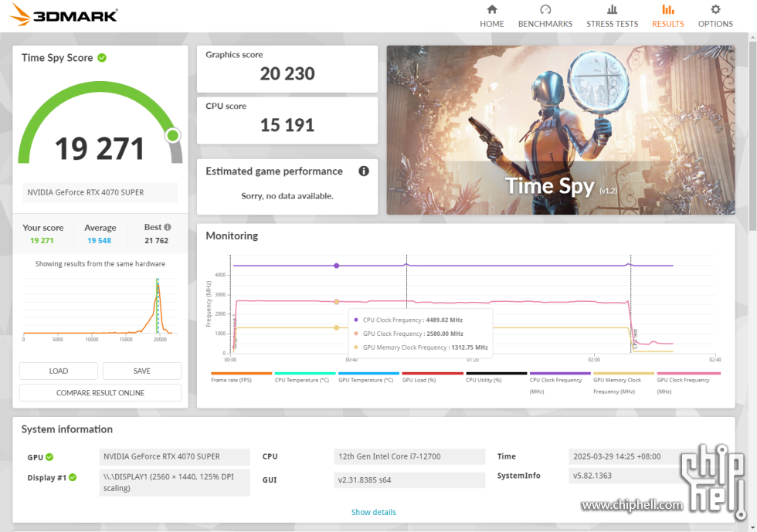
Task: Click the Average score value 19 548
Action: coord(99,240)
